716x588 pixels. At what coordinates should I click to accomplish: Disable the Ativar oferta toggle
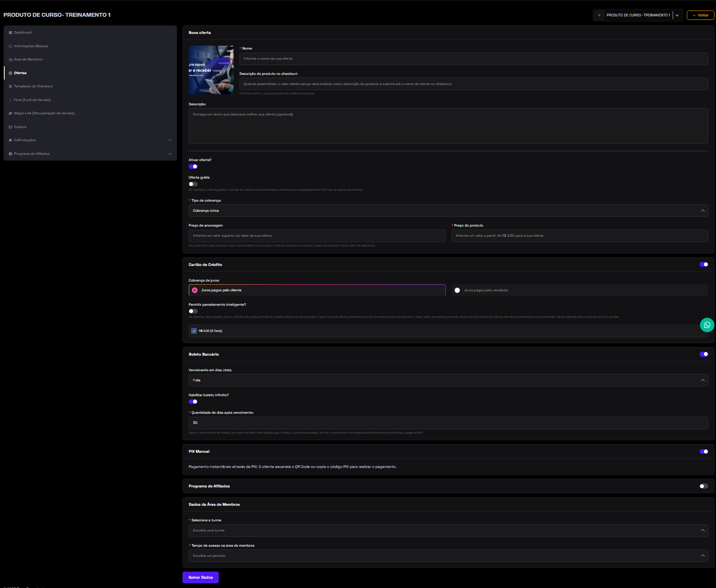click(193, 166)
